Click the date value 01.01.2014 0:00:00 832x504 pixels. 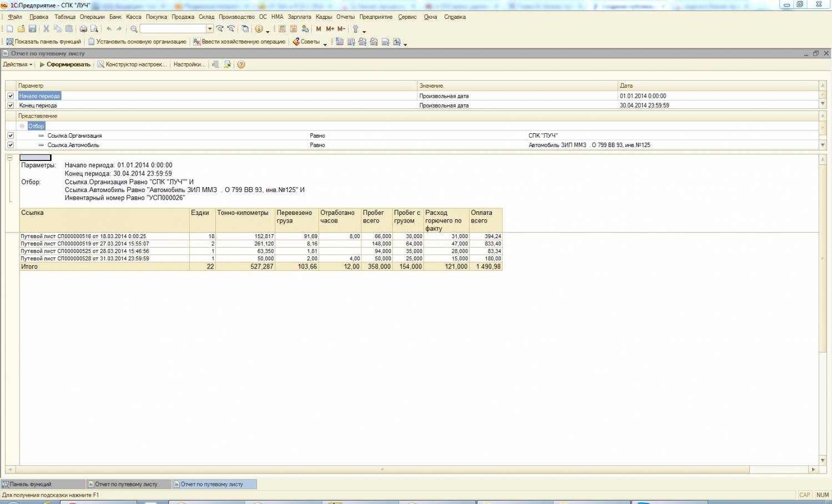[643, 96]
